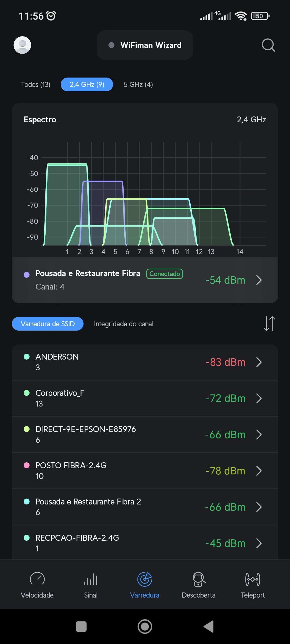This screenshot has width=290, height=644.
Task: Switch filter to Todos (13)
Action: coord(36,85)
